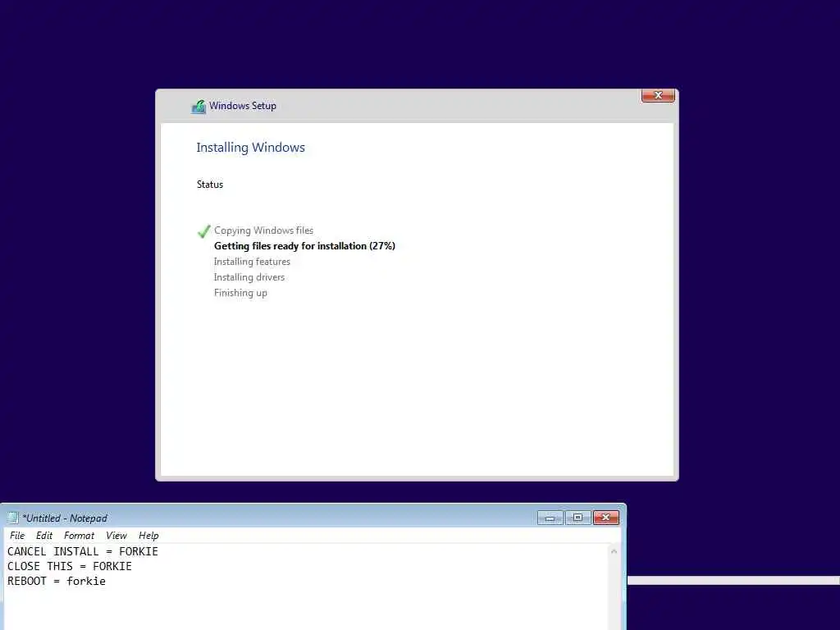
Task: Click the 'Windows Setup' title text
Action: pyautogui.click(x=243, y=106)
